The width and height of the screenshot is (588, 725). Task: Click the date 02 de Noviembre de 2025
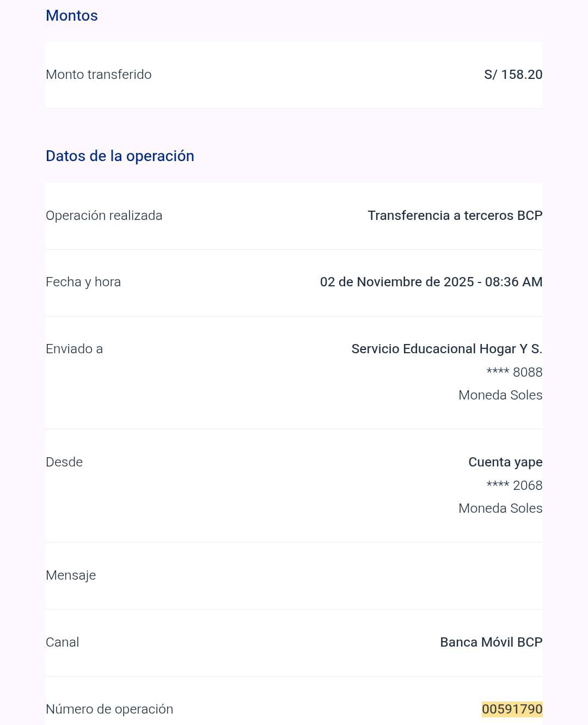coord(397,282)
